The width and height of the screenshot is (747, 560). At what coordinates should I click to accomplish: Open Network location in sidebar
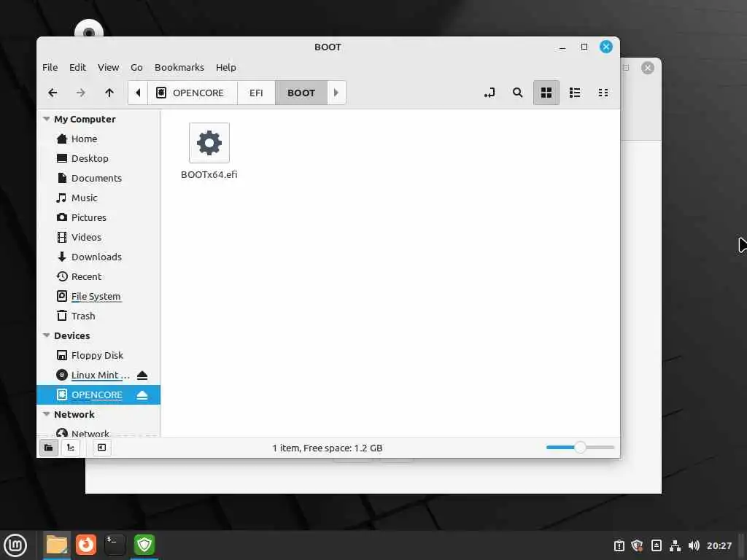click(x=98, y=432)
